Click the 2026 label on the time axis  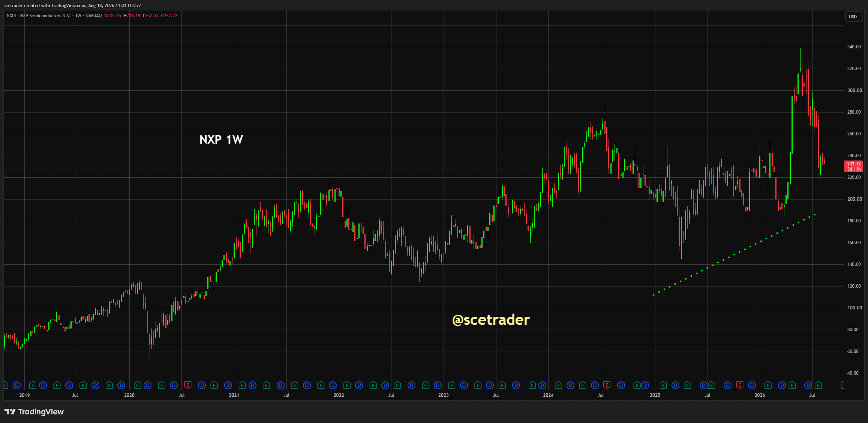(x=760, y=395)
